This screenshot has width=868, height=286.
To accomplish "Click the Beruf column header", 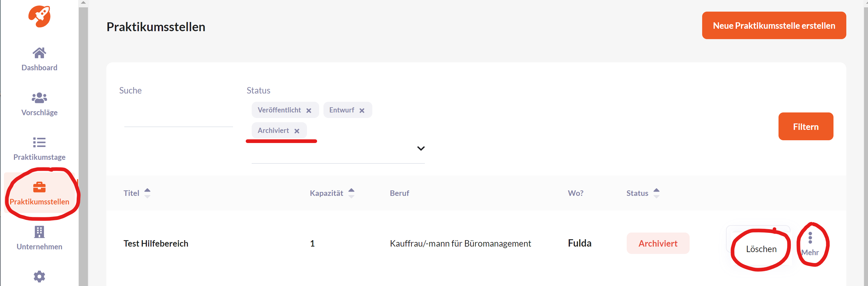I will (x=399, y=193).
